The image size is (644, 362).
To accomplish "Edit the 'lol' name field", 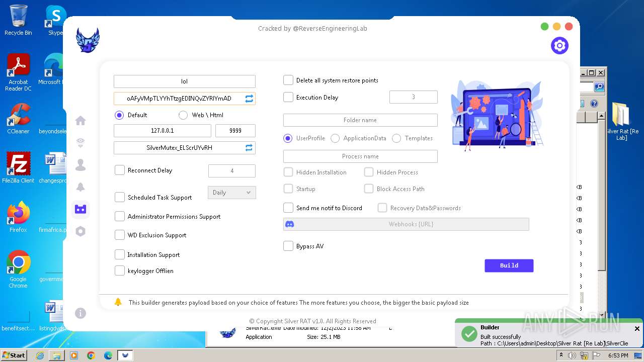I will [x=185, y=81].
